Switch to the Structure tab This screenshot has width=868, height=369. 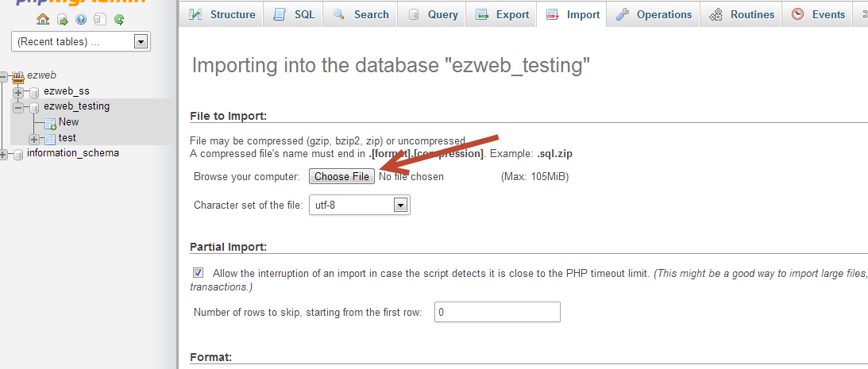(222, 14)
